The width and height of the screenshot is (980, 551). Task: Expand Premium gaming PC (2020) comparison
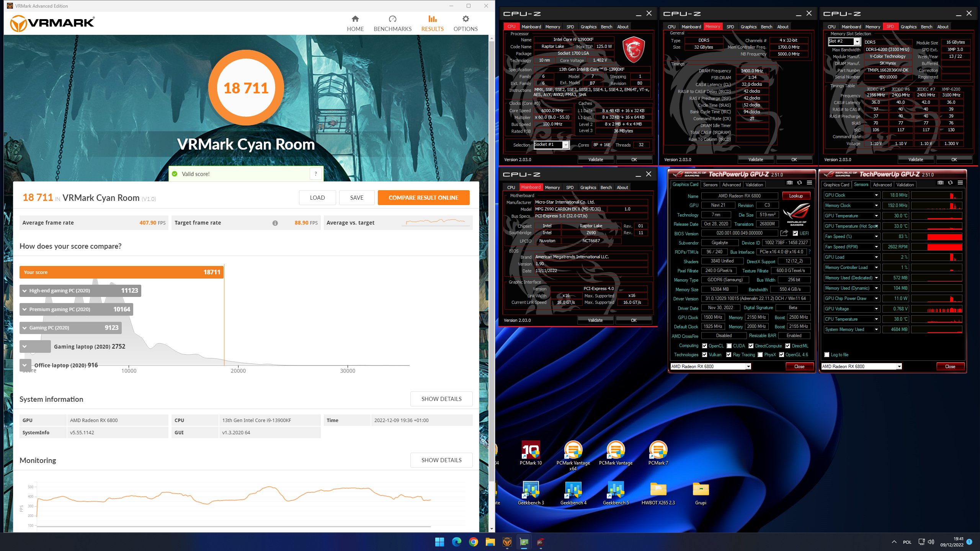point(24,309)
